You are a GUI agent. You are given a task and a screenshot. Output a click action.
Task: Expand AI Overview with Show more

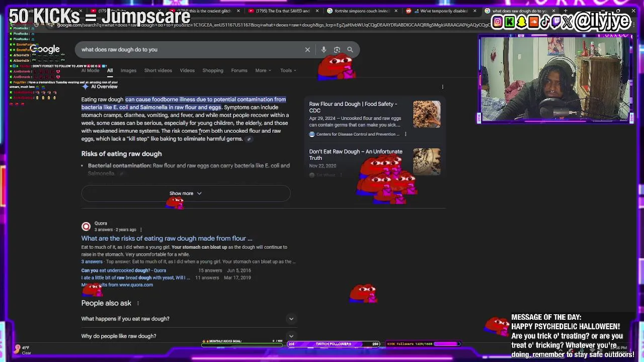186,194
